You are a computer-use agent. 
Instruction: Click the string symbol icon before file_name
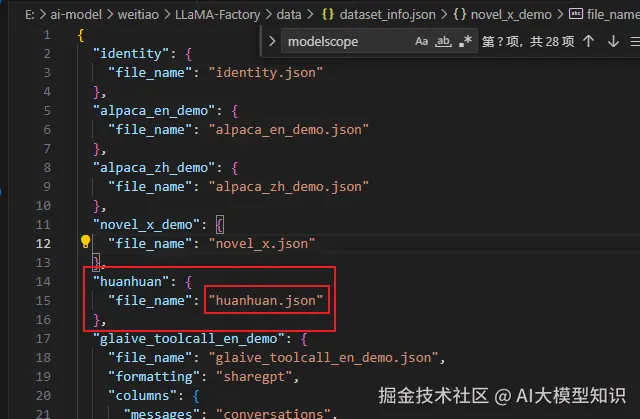coord(576,14)
